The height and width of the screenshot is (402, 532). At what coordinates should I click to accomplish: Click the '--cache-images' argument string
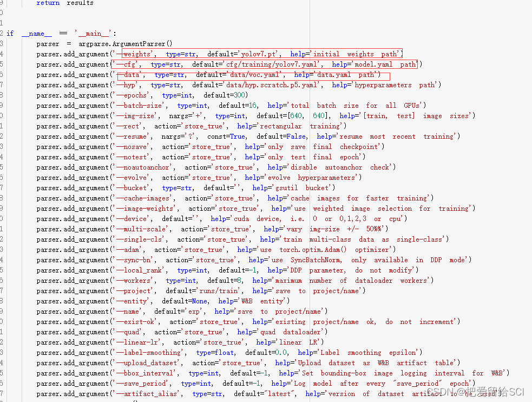143,198
